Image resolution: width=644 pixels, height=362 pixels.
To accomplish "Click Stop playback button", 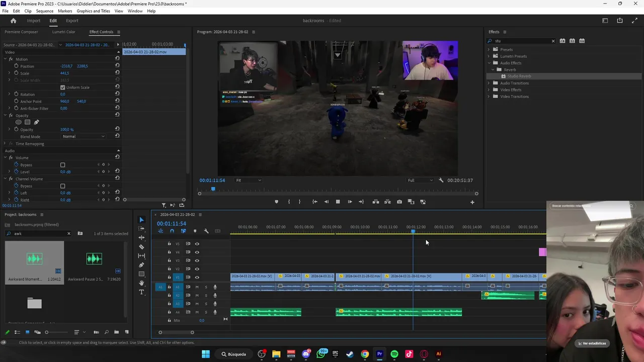I will [338, 202].
